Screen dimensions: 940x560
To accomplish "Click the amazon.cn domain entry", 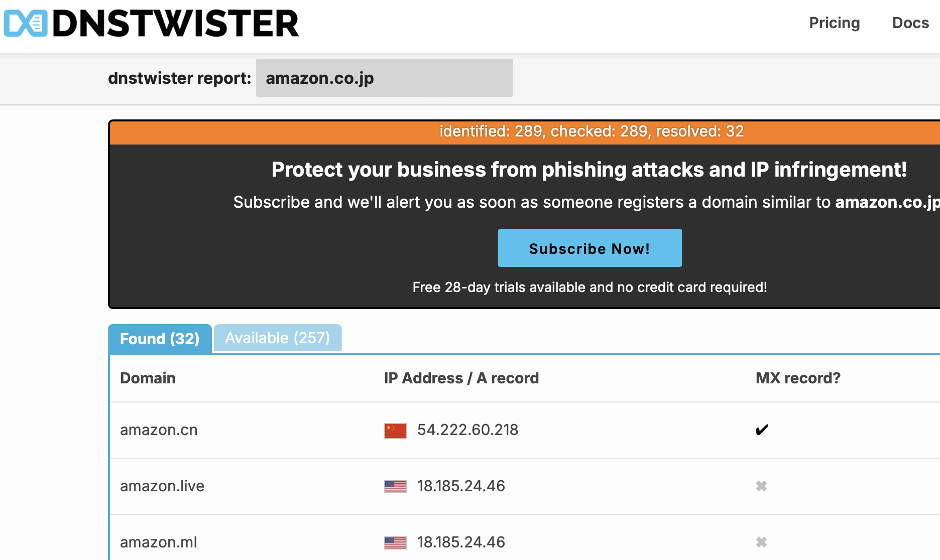I will 159,430.
